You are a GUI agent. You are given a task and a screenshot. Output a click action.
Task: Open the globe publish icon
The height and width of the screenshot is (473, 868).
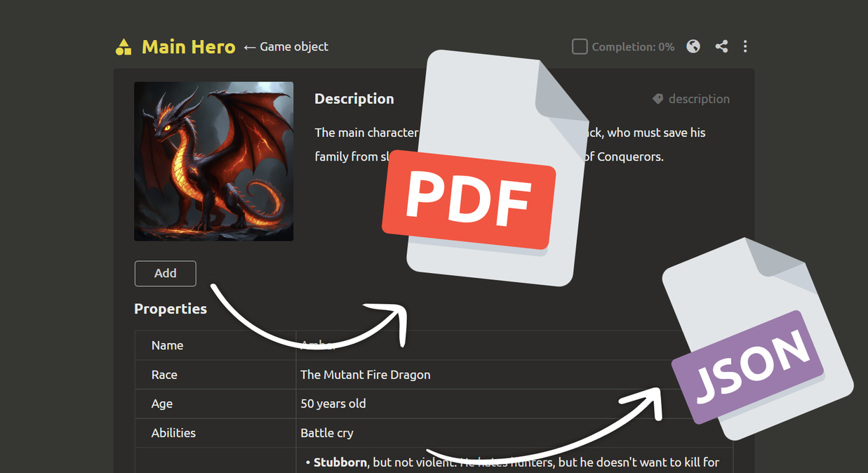pyautogui.click(x=693, y=46)
